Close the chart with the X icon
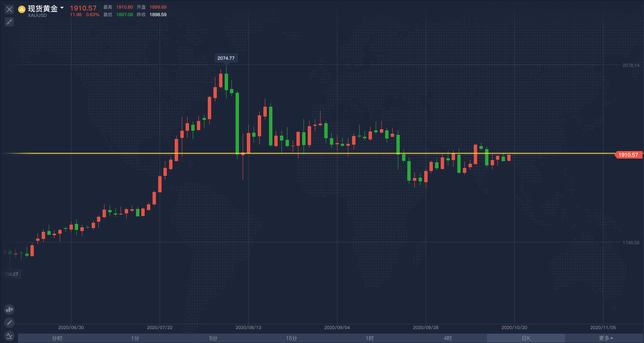The image size is (644, 343). 9,9
